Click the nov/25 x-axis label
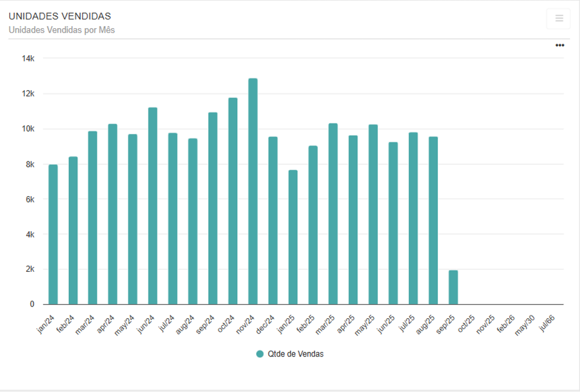580x392 pixels. point(485,324)
